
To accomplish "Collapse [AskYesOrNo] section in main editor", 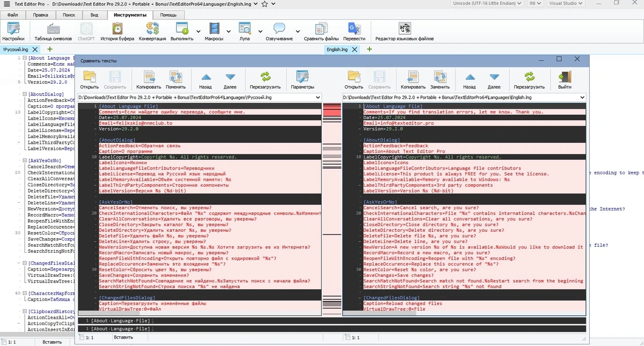I will pos(25,160).
